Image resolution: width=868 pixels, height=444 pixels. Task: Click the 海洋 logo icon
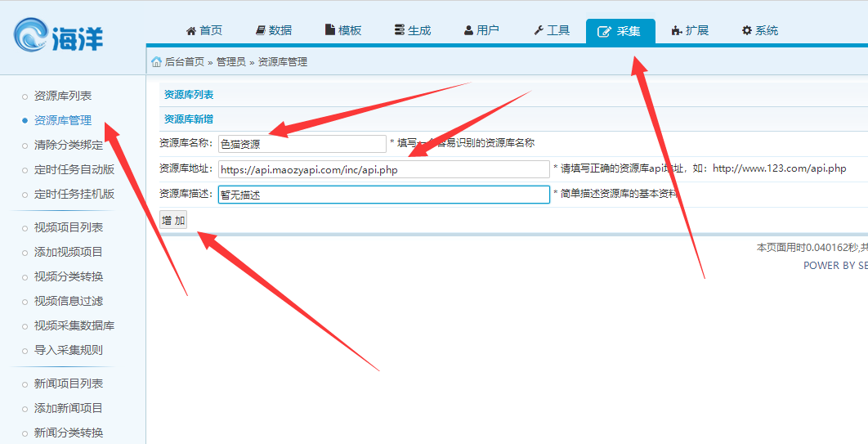32,35
